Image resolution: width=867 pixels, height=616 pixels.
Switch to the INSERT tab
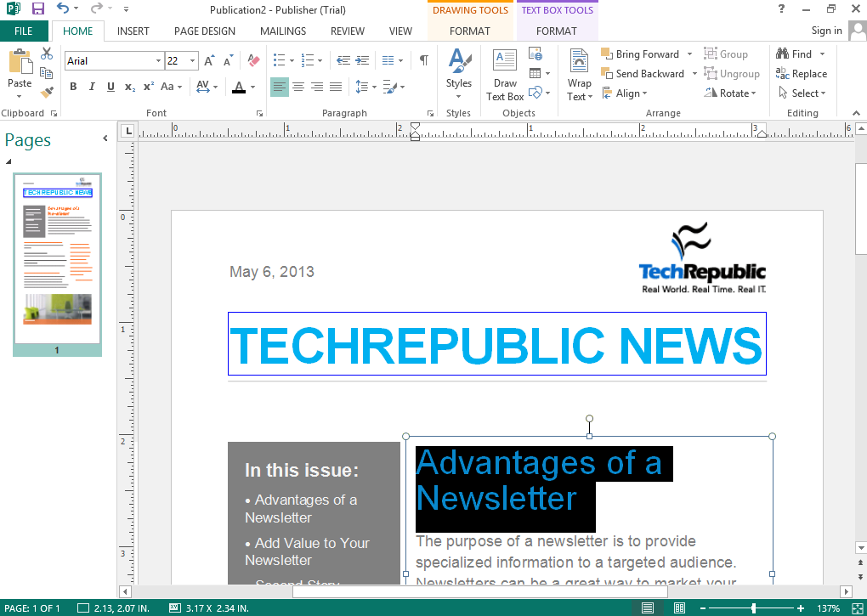pyautogui.click(x=133, y=31)
